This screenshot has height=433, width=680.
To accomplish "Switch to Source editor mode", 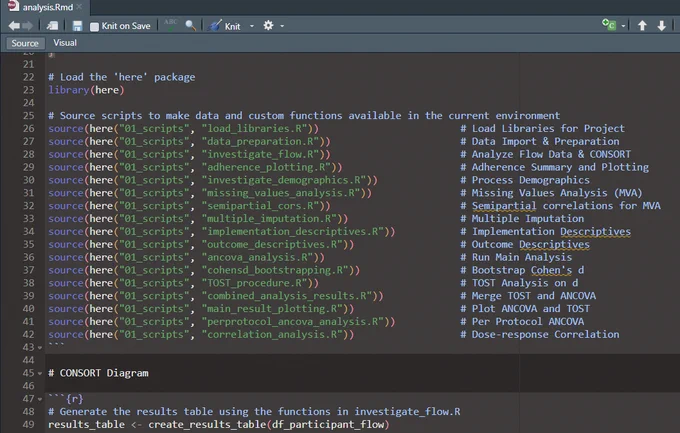I will click(25, 43).
